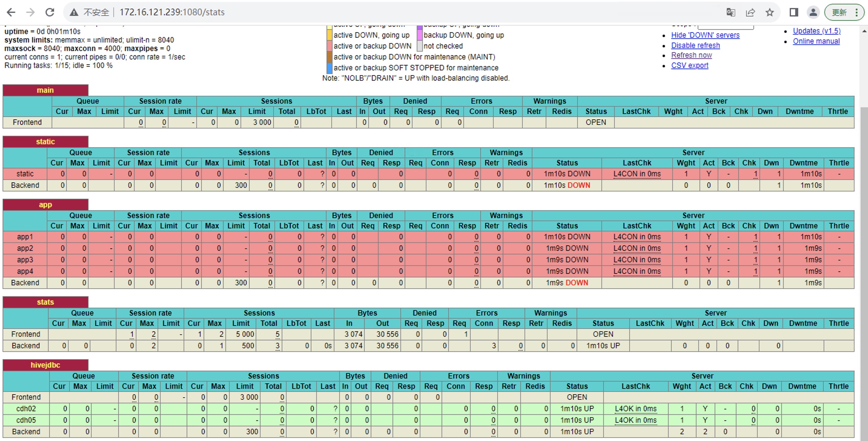Bookmark this page with the star icon
Image resolution: width=868 pixels, height=441 pixels.
(x=770, y=12)
